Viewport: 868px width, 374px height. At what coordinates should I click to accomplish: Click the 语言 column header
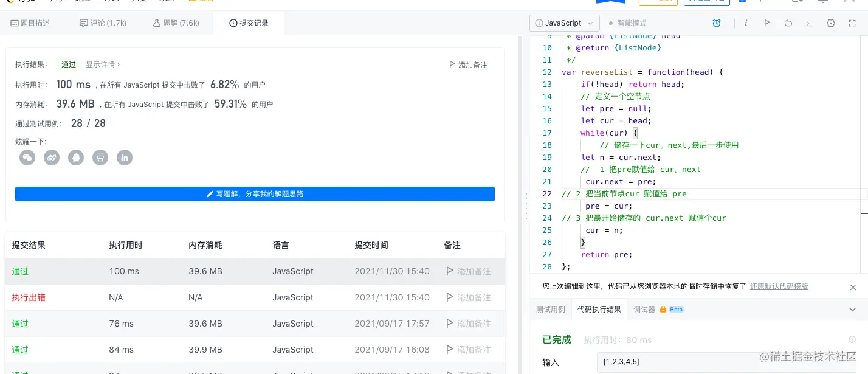(x=281, y=245)
